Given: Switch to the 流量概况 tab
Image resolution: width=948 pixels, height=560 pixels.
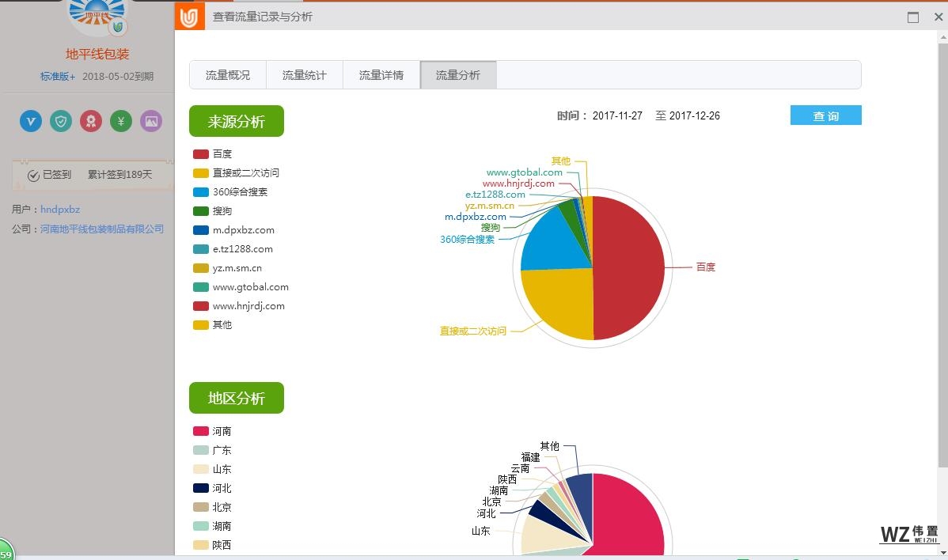Looking at the screenshot, I should (228, 75).
